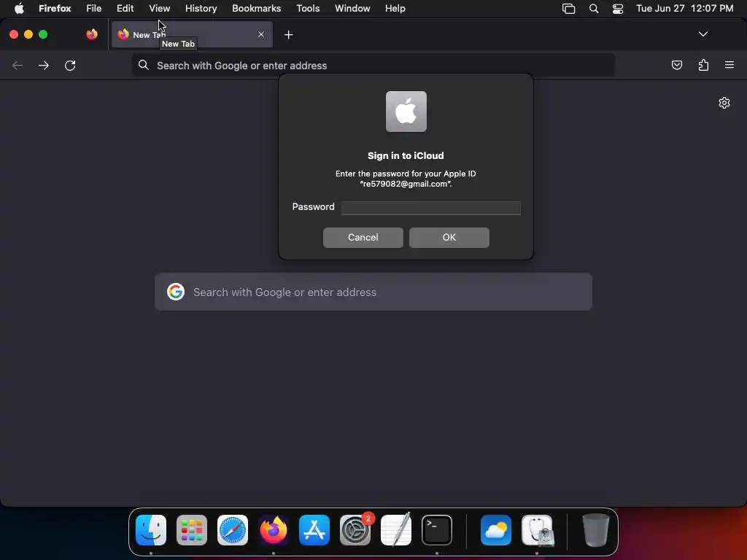Image resolution: width=747 pixels, height=560 pixels.
Task: Close the New Tab tab
Action: [261, 34]
